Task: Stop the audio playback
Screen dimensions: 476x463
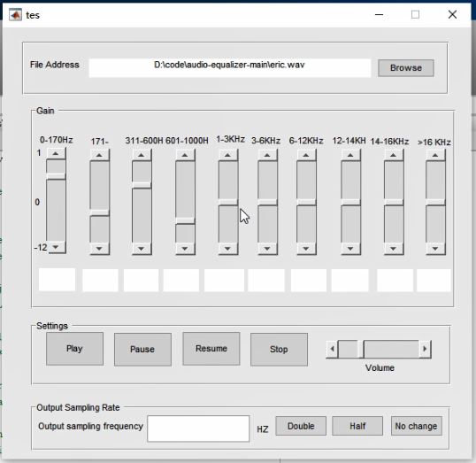Action: coord(279,350)
